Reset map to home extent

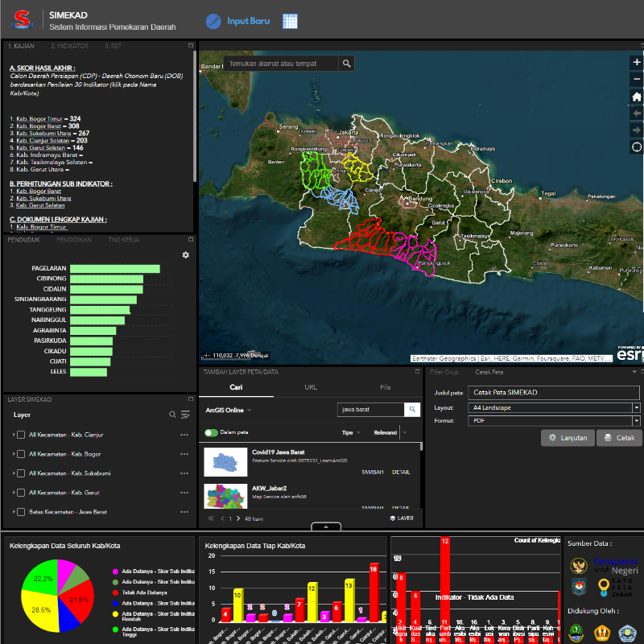636,97
